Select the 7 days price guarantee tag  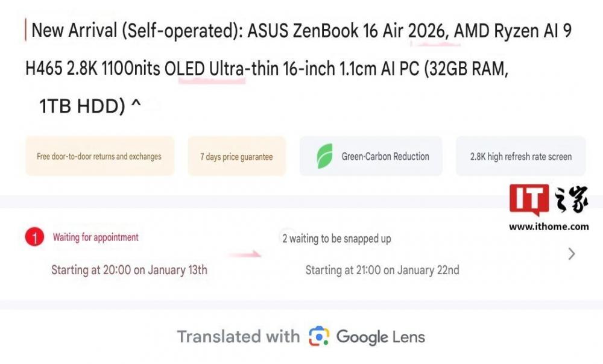[x=236, y=157]
